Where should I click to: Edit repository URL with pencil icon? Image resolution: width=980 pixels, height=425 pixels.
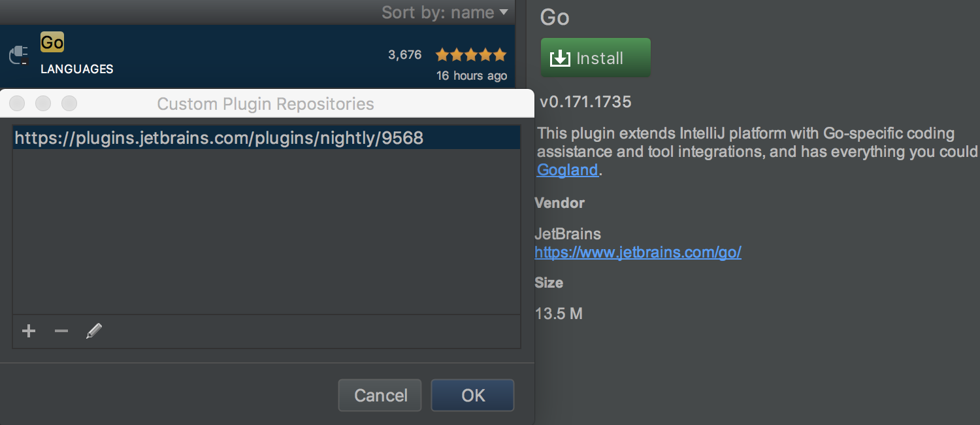tap(94, 331)
